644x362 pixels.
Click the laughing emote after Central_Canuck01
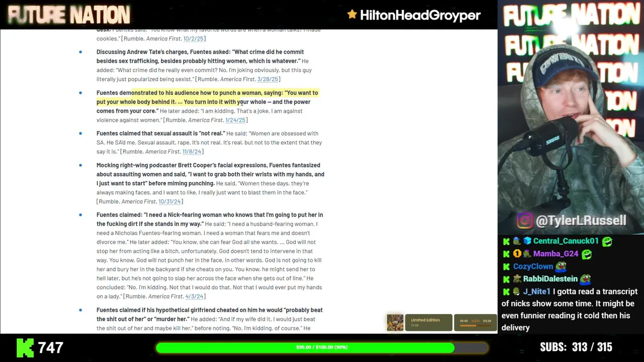tap(607, 241)
